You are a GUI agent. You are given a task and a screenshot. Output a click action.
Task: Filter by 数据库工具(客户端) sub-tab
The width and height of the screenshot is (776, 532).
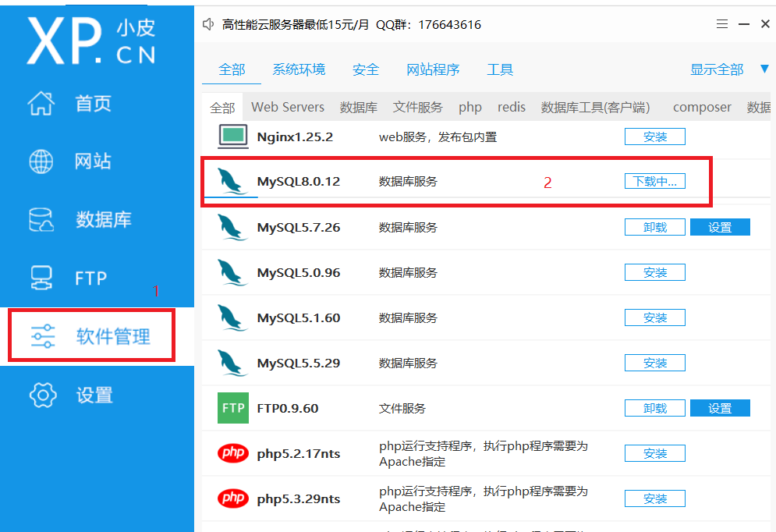coord(595,108)
